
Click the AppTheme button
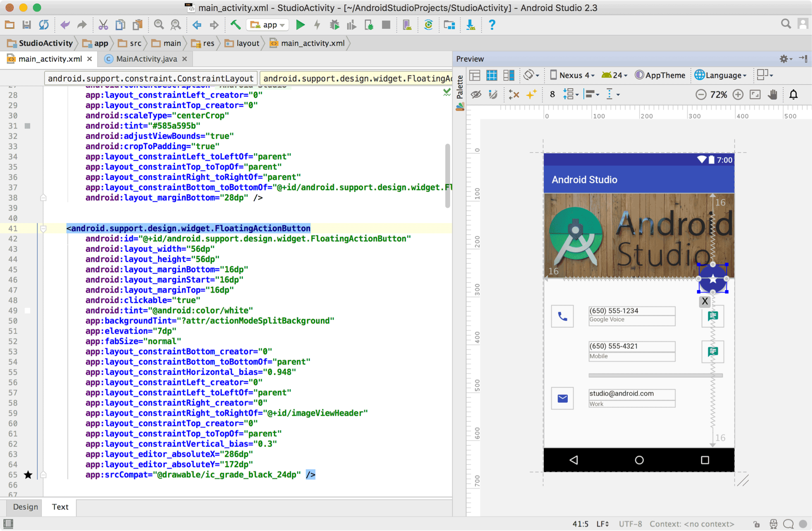[660, 75]
